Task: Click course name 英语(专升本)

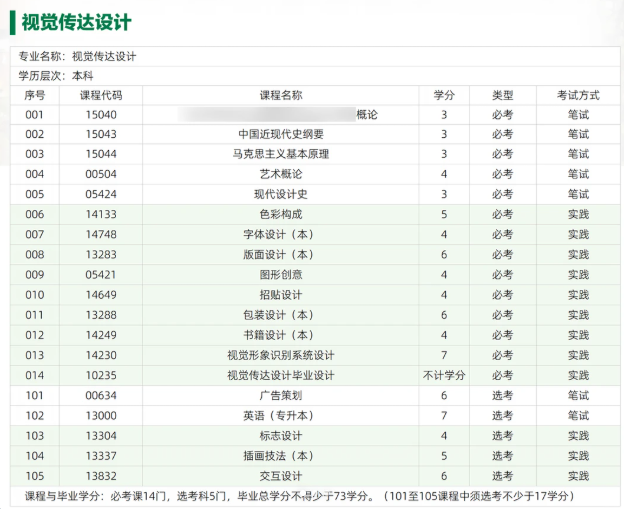Action: [x=279, y=416]
